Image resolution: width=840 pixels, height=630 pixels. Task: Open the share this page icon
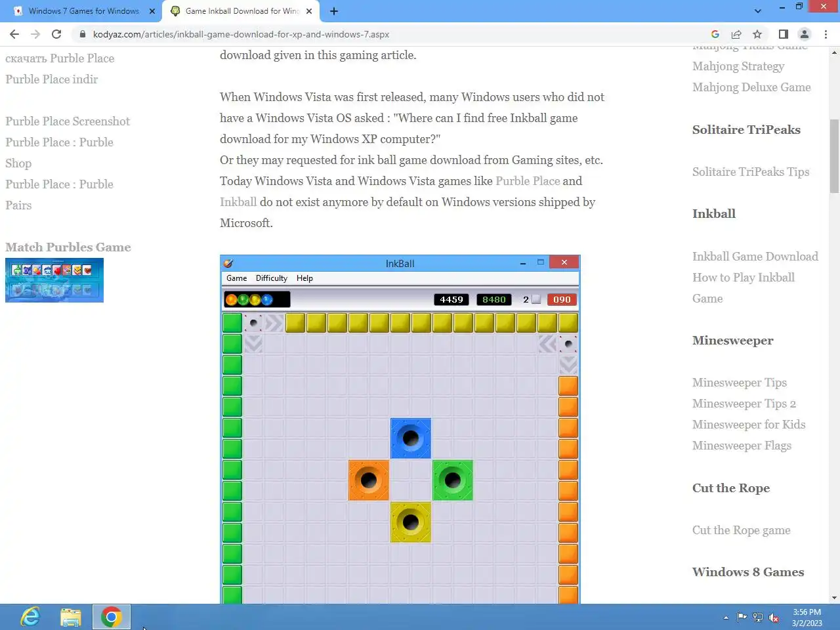point(736,34)
